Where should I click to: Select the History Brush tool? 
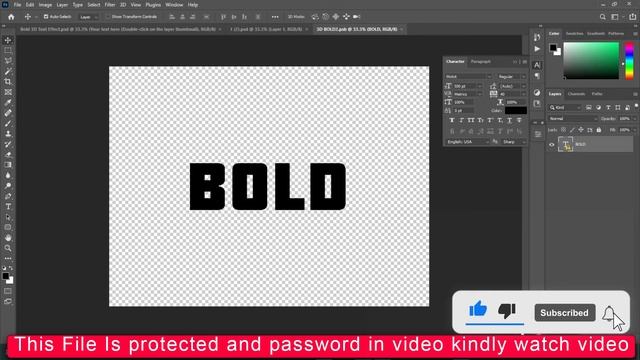click(8, 144)
